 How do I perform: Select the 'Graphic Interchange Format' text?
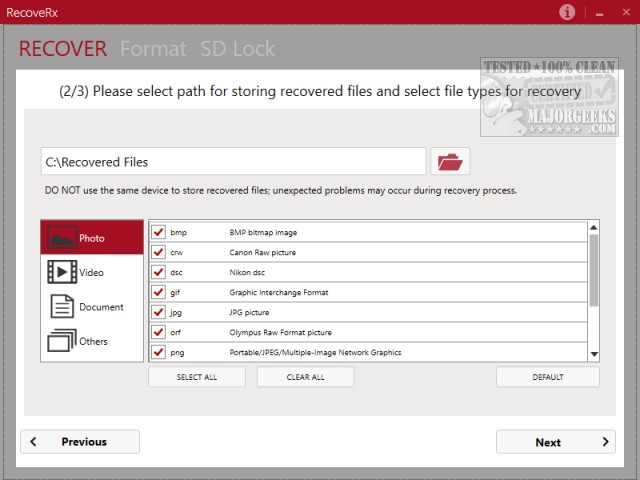click(x=279, y=292)
